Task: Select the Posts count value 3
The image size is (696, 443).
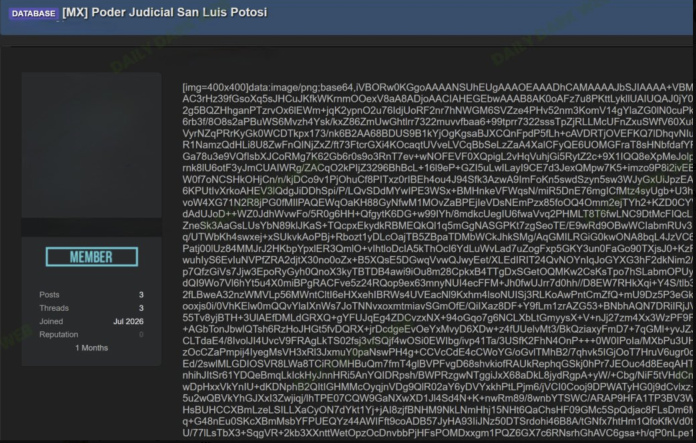Action: (x=141, y=295)
